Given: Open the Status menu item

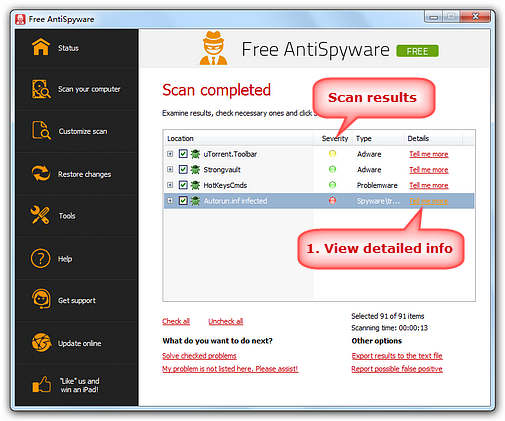Looking at the screenshot, I should (77, 48).
